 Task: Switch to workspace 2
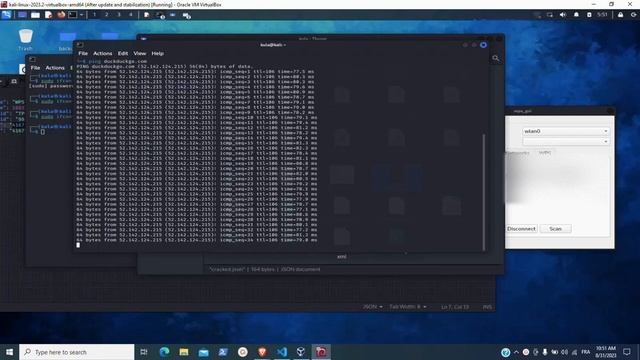pos(107,14)
